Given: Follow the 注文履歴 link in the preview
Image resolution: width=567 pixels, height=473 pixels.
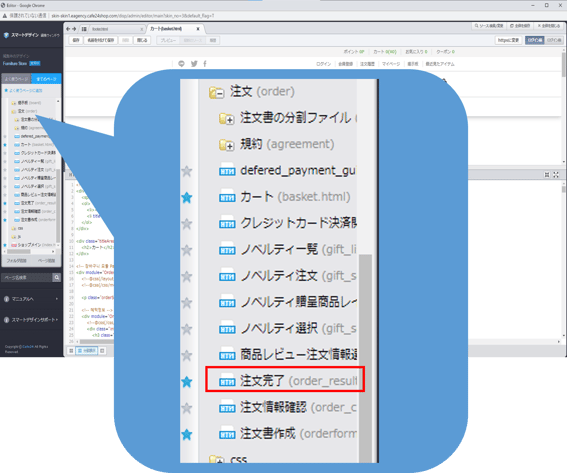Looking at the screenshot, I should 367,64.
